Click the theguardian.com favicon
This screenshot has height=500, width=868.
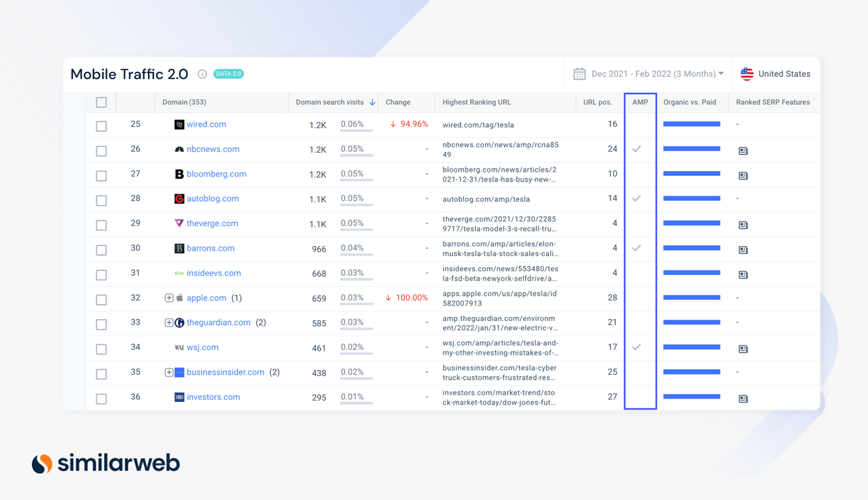pos(179,323)
